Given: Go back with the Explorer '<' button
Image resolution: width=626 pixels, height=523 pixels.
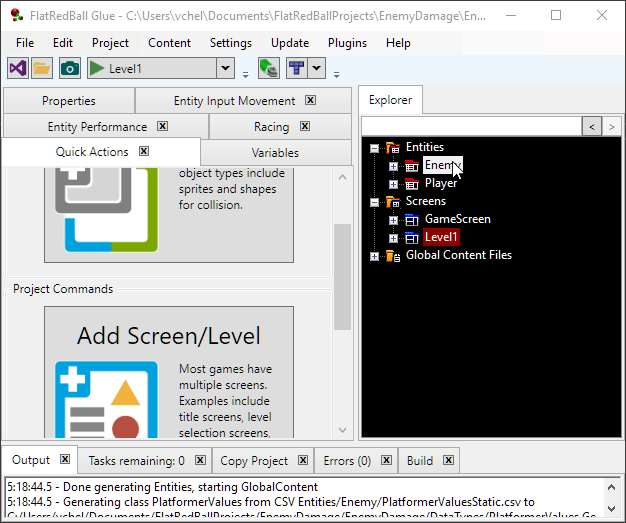Looking at the screenshot, I should pyautogui.click(x=591, y=126).
